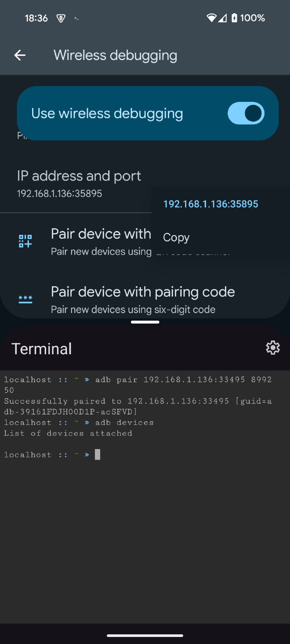Tap the bottom navigation gesture bar

click(145, 635)
